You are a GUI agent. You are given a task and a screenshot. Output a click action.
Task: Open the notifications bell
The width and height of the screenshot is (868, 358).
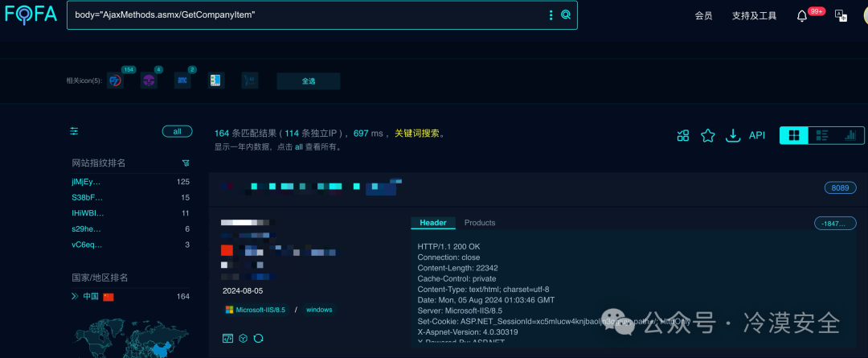[x=802, y=17]
